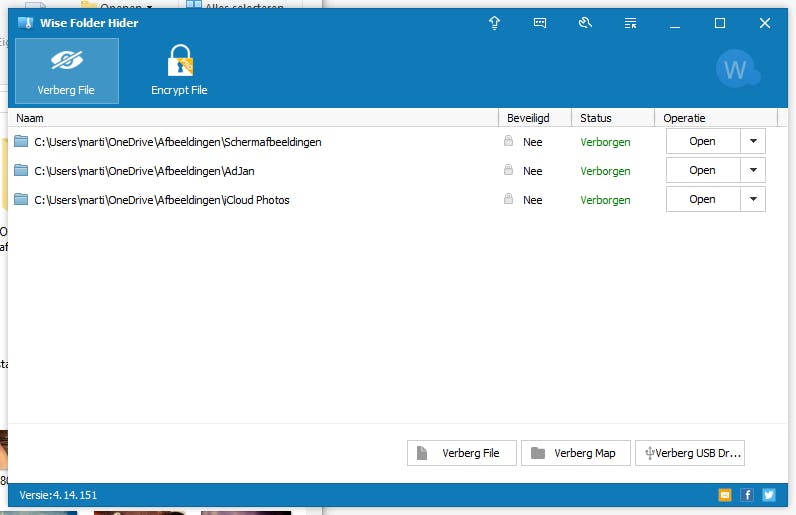Click Verborgen status of Schermafbeeldingen row

[x=605, y=142]
